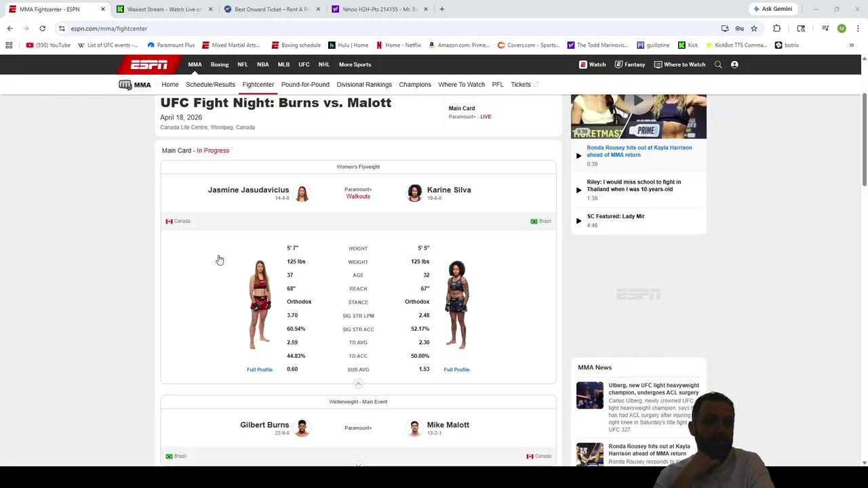Open Where to Watch in top header

tap(679, 64)
